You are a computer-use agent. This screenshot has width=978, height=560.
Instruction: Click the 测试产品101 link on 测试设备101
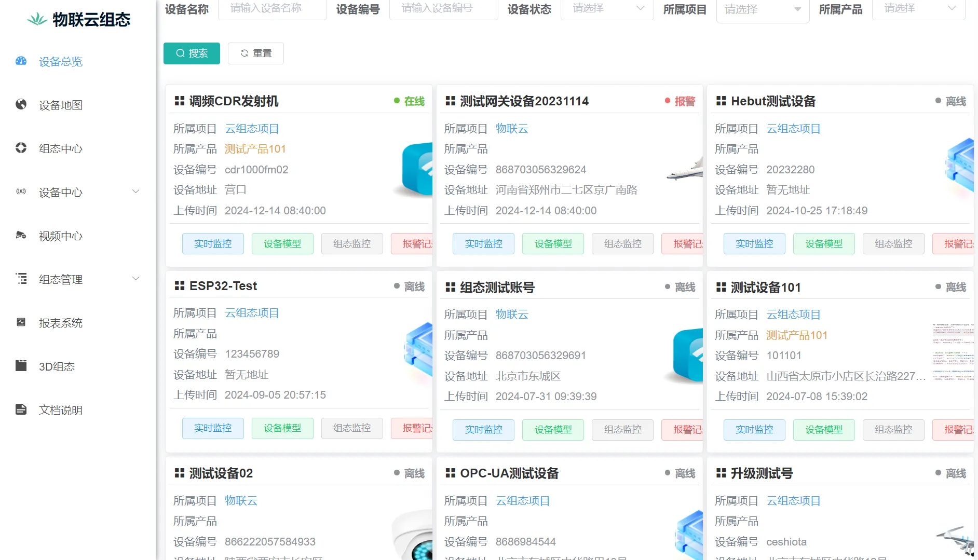click(x=797, y=335)
